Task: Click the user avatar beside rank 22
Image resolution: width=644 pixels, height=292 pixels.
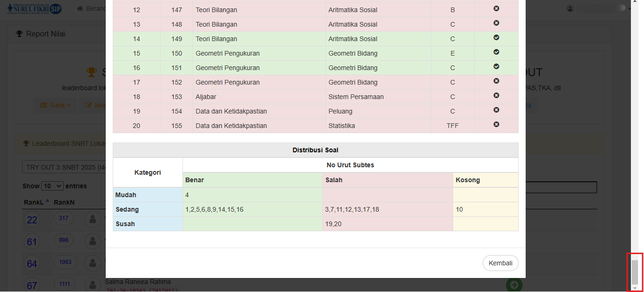Action: point(93,219)
